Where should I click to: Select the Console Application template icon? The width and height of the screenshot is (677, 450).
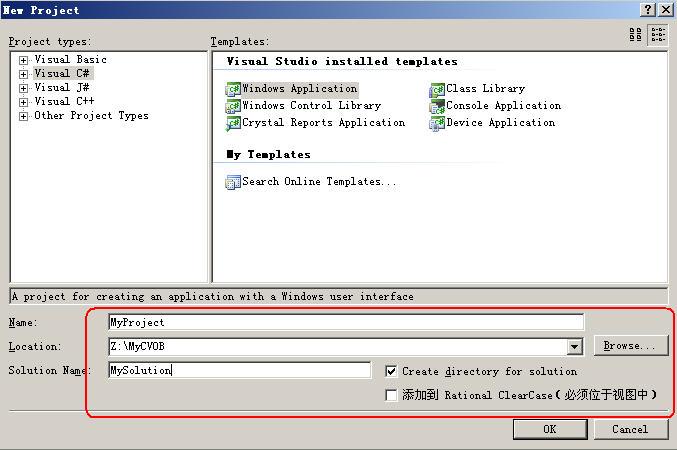(x=437, y=106)
